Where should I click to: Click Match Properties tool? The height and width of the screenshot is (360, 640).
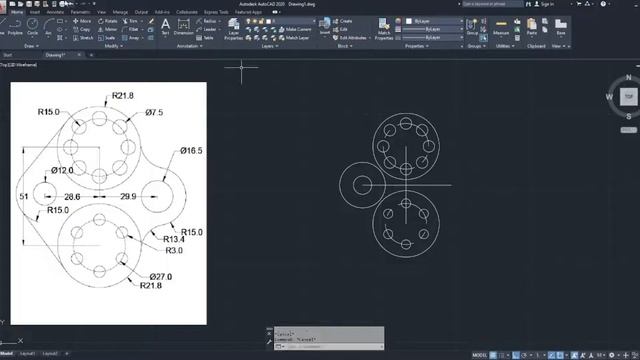[384, 29]
